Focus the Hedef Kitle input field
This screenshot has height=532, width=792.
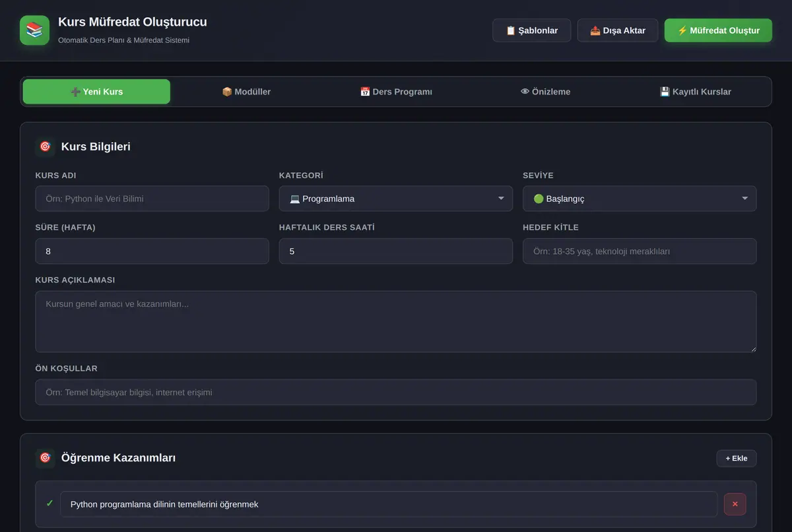640,251
